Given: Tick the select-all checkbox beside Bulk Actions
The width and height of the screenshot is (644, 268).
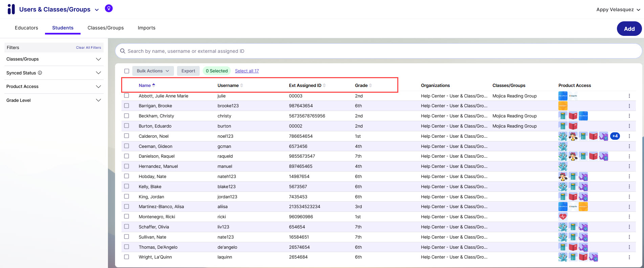Looking at the screenshot, I should [127, 71].
